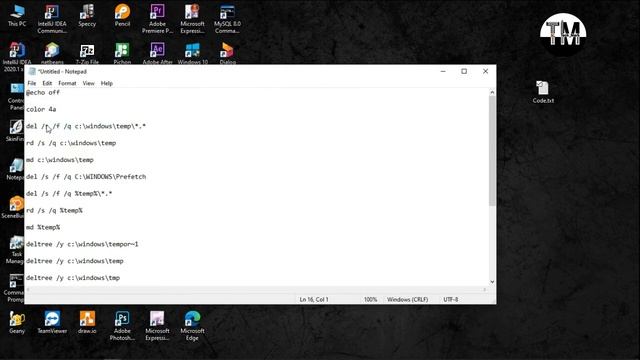Click the 'color 4a' line
Screen dimensions: 640x360
click(41, 109)
